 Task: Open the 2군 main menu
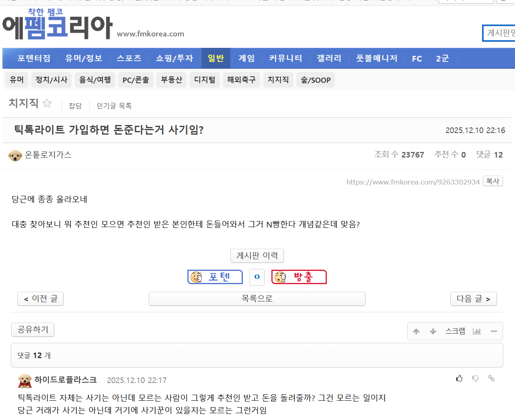click(x=442, y=58)
